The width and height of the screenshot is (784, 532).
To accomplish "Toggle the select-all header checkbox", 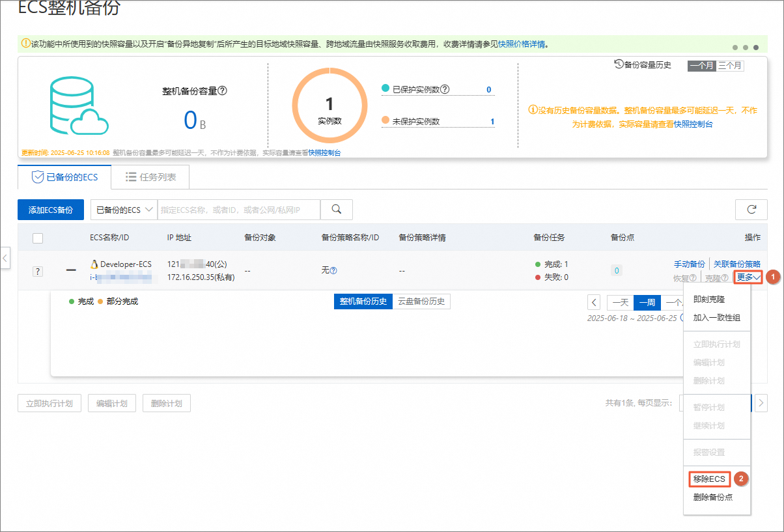I will click(38, 238).
